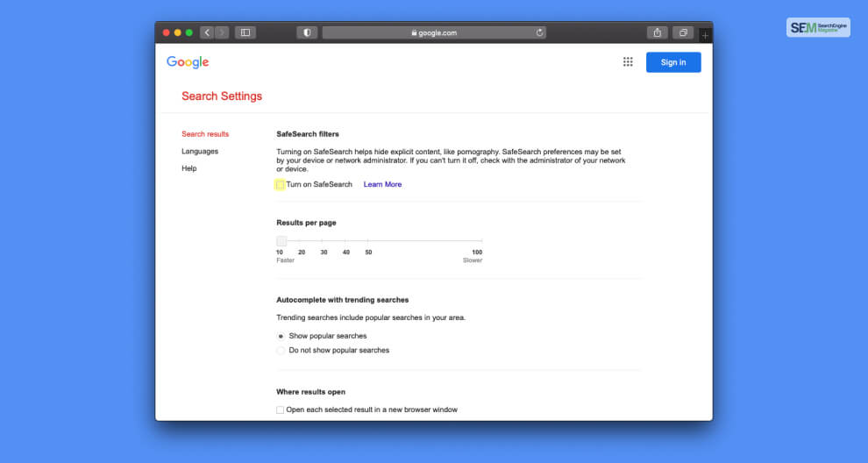Image resolution: width=868 pixels, height=463 pixels.
Task: Open Languages in the sidebar
Action: point(200,151)
